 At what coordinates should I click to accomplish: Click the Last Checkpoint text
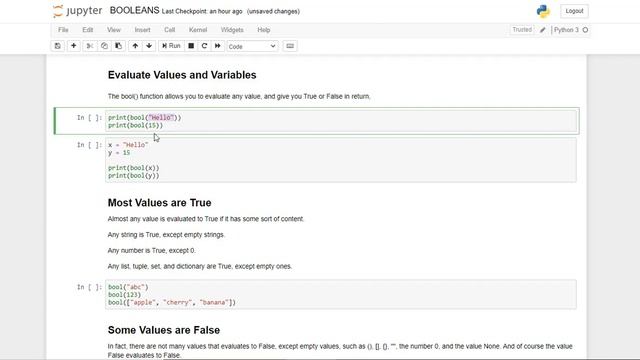[202, 11]
